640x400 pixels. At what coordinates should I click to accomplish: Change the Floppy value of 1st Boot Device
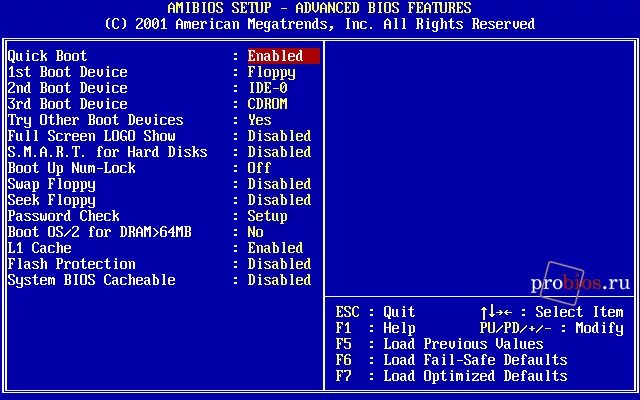(271, 73)
